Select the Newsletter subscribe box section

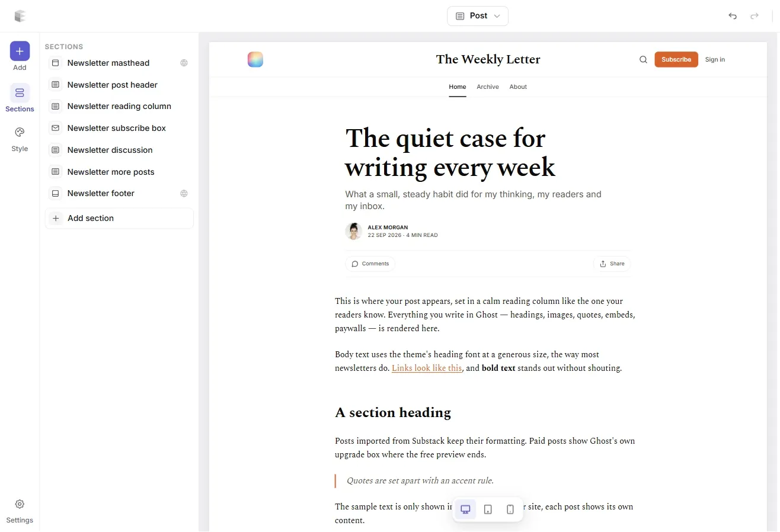tap(119, 128)
